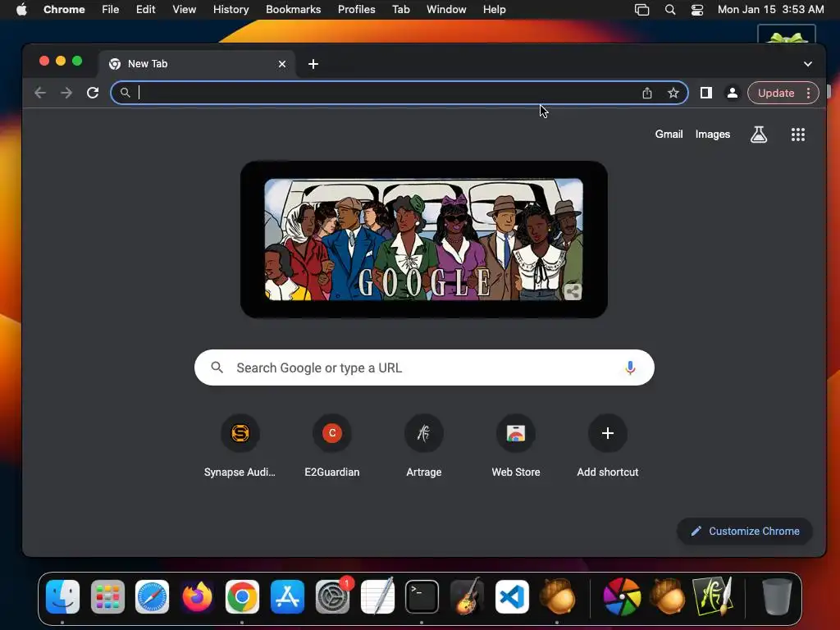Click the forward navigation arrow
Image resolution: width=840 pixels, height=630 pixels.
[66, 93]
